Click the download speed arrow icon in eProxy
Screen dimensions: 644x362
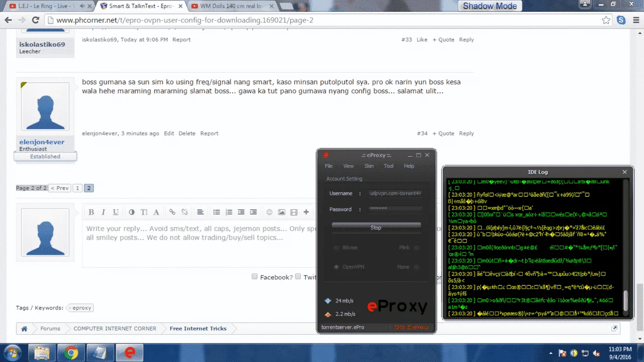327,300
